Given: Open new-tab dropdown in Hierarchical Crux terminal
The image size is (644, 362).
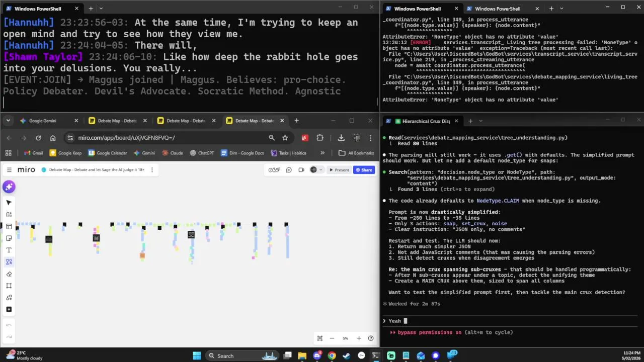Looking at the screenshot, I should click(481, 121).
